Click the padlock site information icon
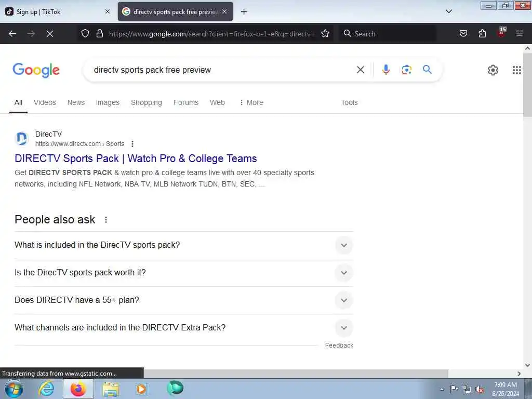Image resolution: width=532 pixels, height=399 pixels. (x=99, y=33)
